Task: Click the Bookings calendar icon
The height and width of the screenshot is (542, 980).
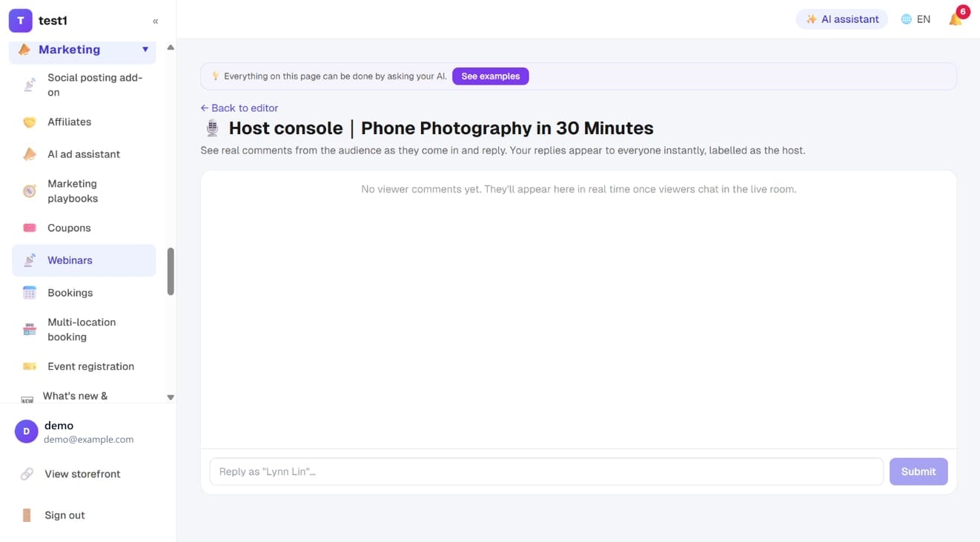Action: (x=30, y=293)
